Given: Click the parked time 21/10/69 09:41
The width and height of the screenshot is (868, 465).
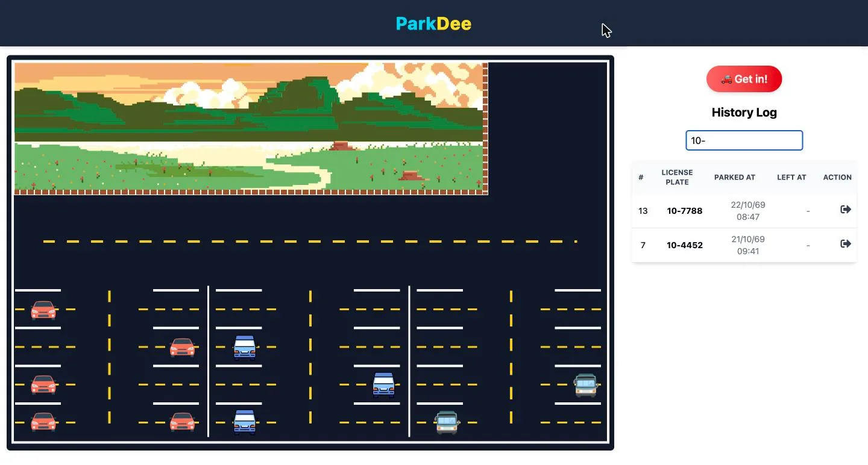Looking at the screenshot, I should point(747,245).
